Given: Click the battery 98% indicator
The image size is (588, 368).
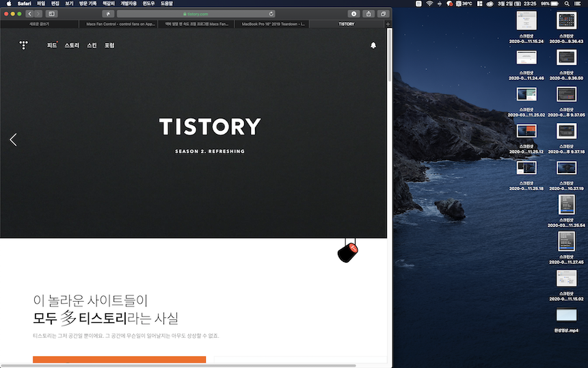Looking at the screenshot, I should [x=550, y=3].
